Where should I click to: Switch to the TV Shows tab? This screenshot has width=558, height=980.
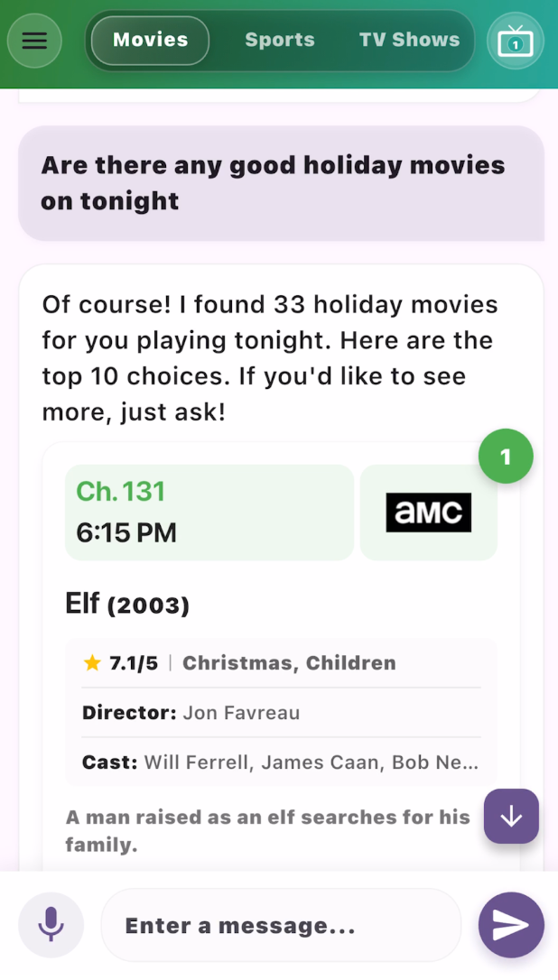(x=409, y=41)
